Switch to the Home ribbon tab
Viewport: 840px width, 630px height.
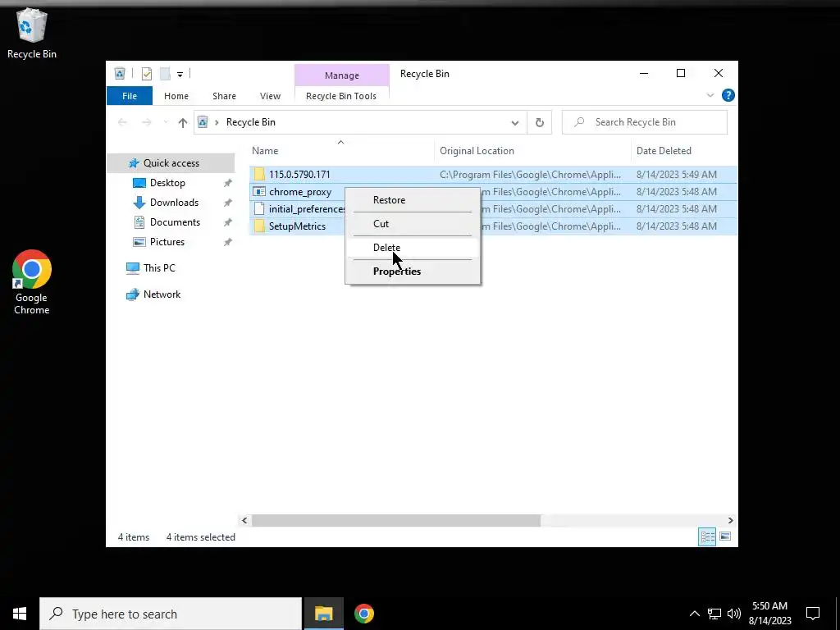coord(176,96)
